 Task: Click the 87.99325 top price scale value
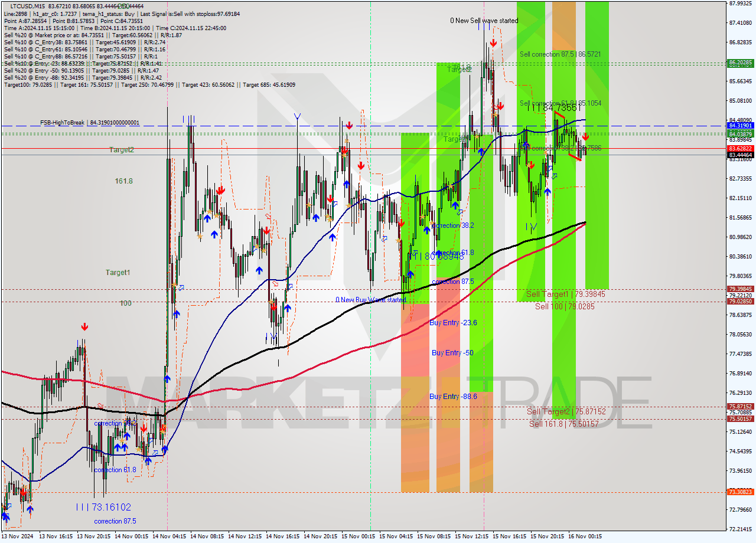(741, 4)
